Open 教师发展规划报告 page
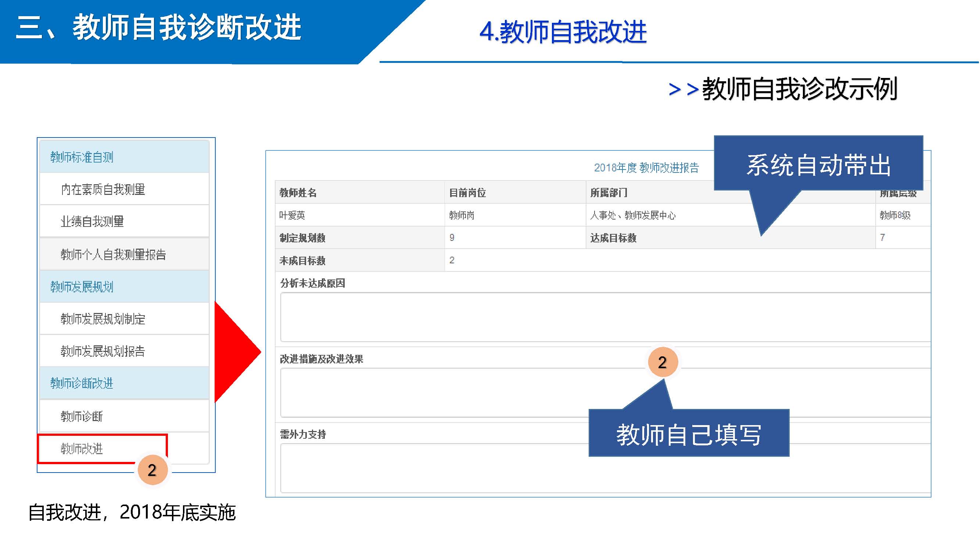 pyautogui.click(x=103, y=350)
